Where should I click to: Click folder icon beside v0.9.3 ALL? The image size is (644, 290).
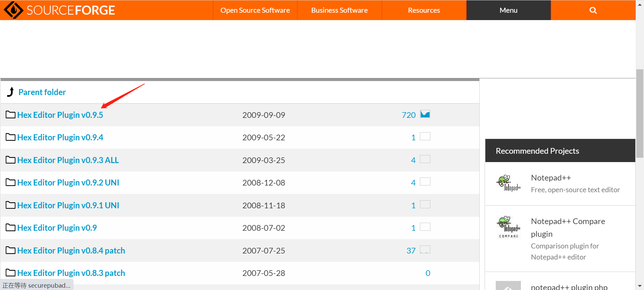click(11, 160)
